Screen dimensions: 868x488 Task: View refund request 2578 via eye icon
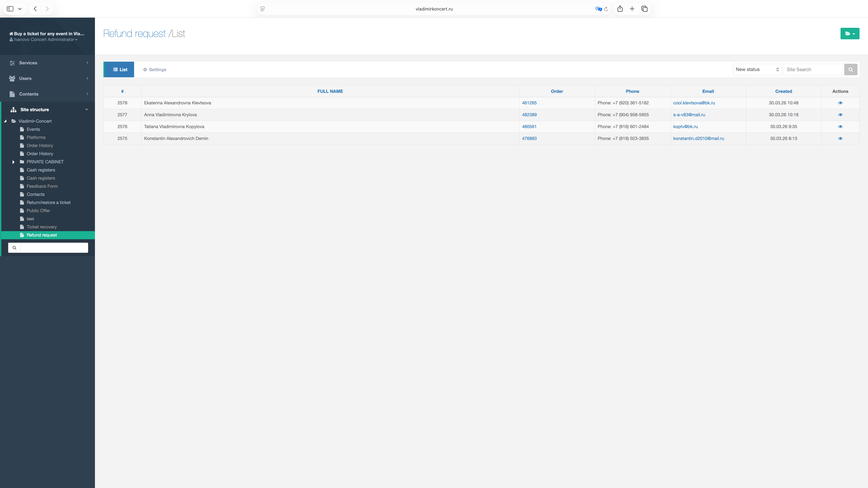(840, 103)
